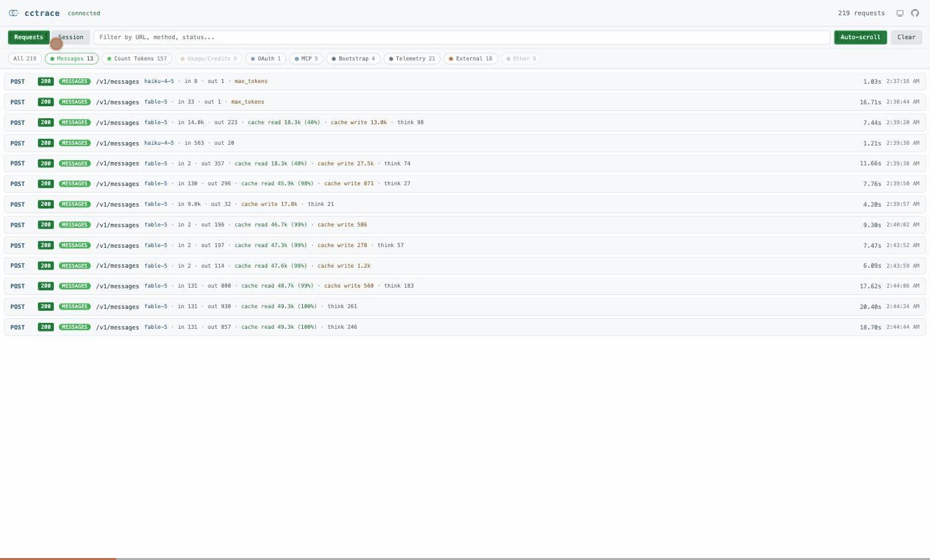Toggle the Auto-scroll button
This screenshot has width=930, height=560.
click(860, 37)
